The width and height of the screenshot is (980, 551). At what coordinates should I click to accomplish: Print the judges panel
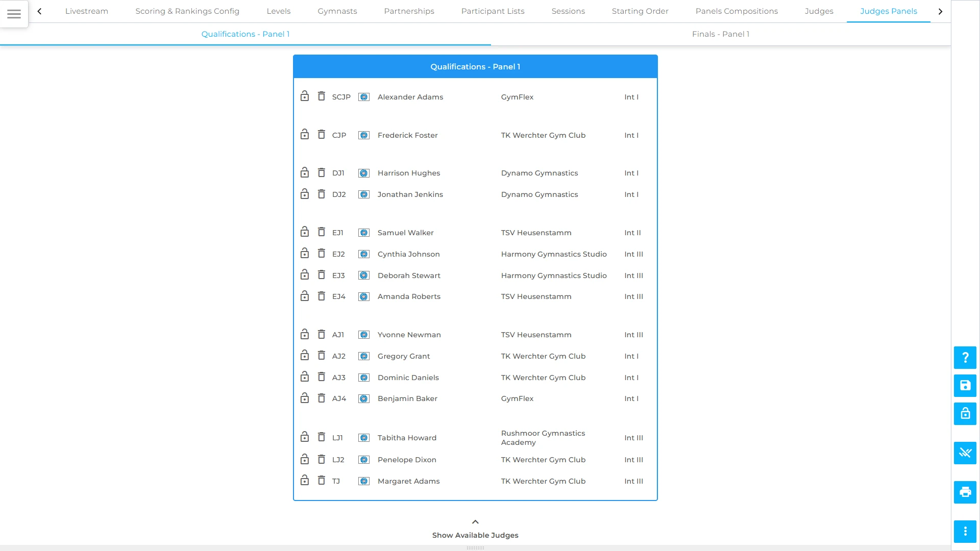(965, 492)
